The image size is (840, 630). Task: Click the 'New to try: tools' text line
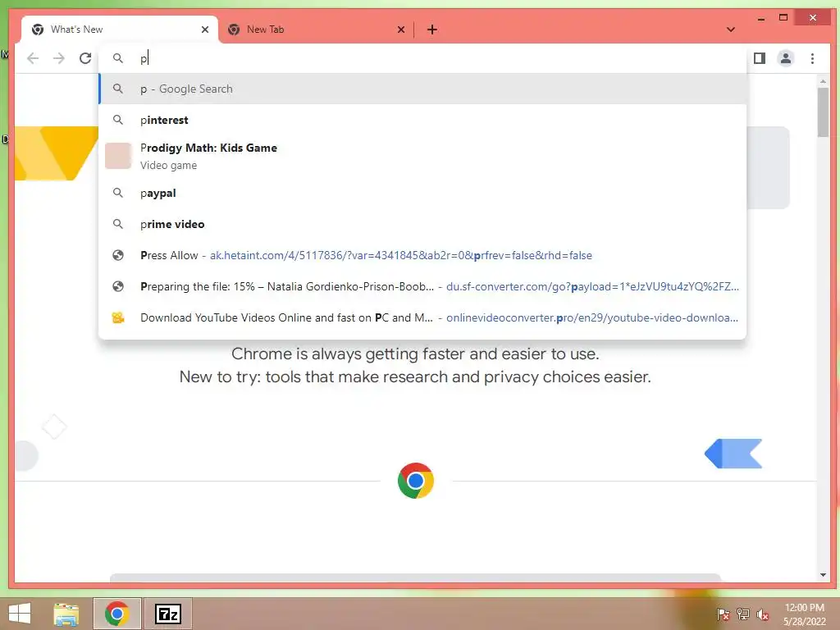pos(415,377)
